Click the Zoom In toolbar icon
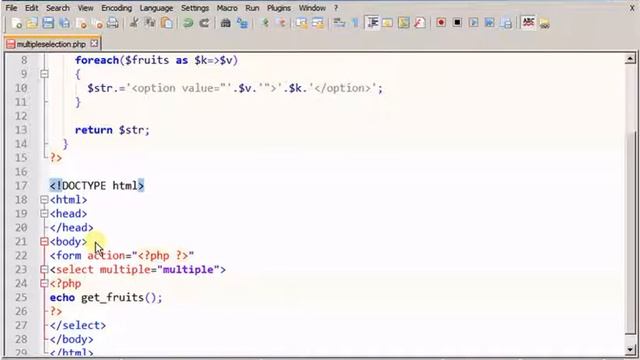The height and width of the screenshot is (360, 640). click(x=265, y=23)
